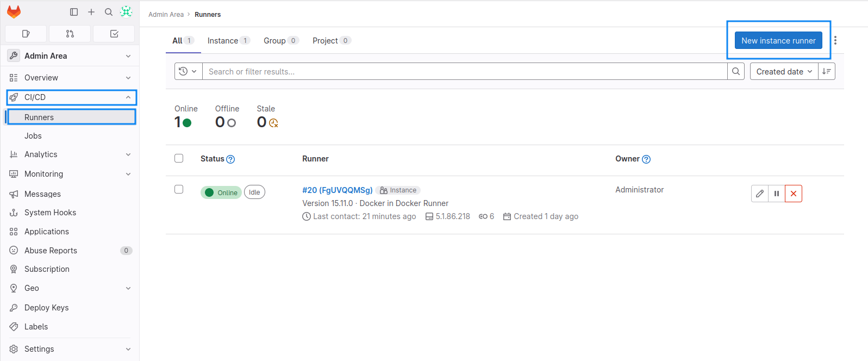Click the Owner help question icon
This screenshot has width=868, height=361.
click(646, 159)
